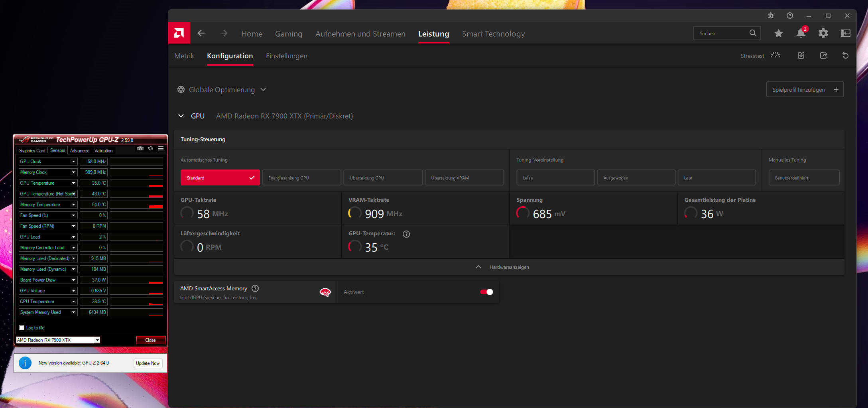Viewport: 868px width, 408px height.
Task: Go back with the left arrow
Action: tap(201, 34)
